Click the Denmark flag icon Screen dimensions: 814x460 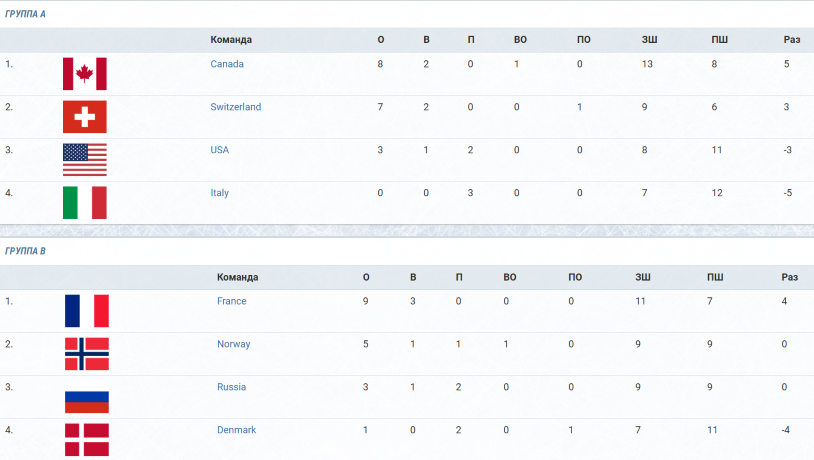pyautogui.click(x=87, y=440)
